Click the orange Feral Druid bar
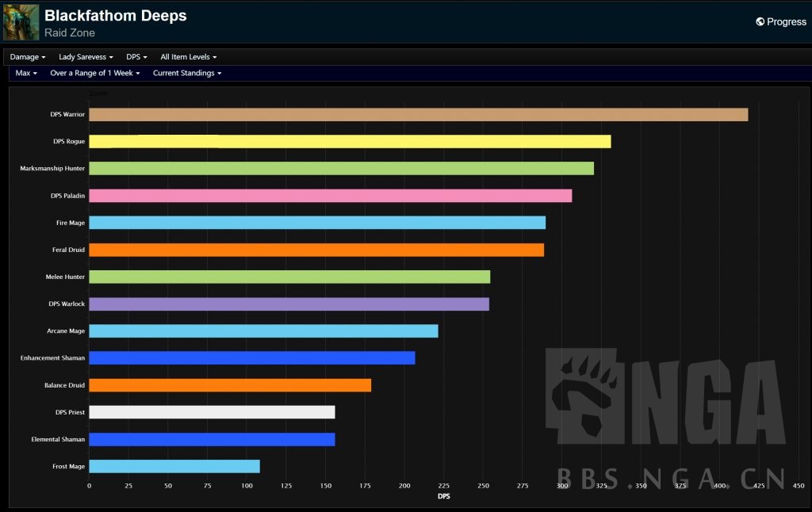 pyautogui.click(x=316, y=250)
